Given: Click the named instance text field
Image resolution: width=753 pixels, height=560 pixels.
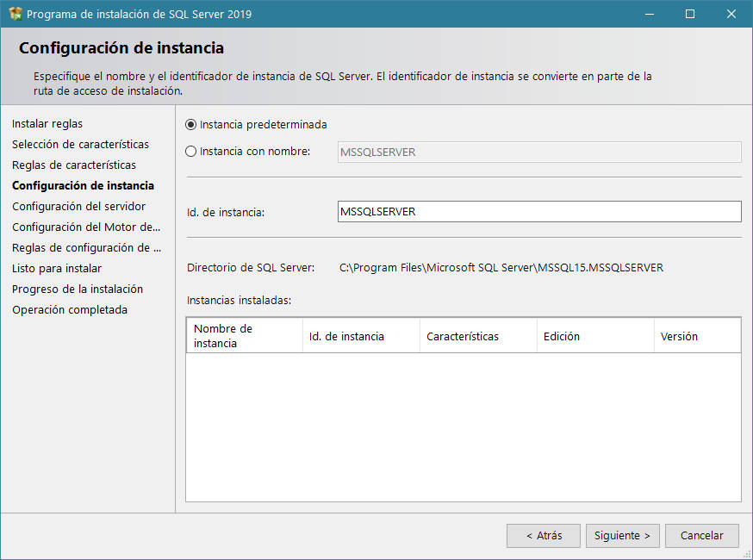Looking at the screenshot, I should click(538, 152).
